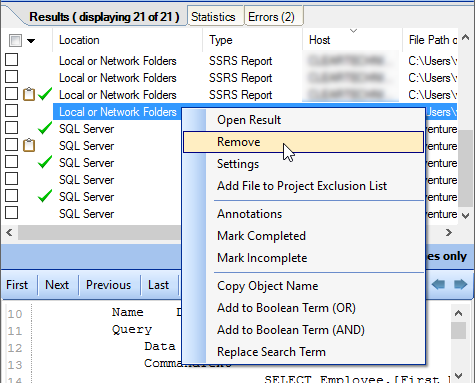Click the blue right navigation arrow
Image resolution: width=475 pixels, height=383 pixels.
tap(461, 285)
